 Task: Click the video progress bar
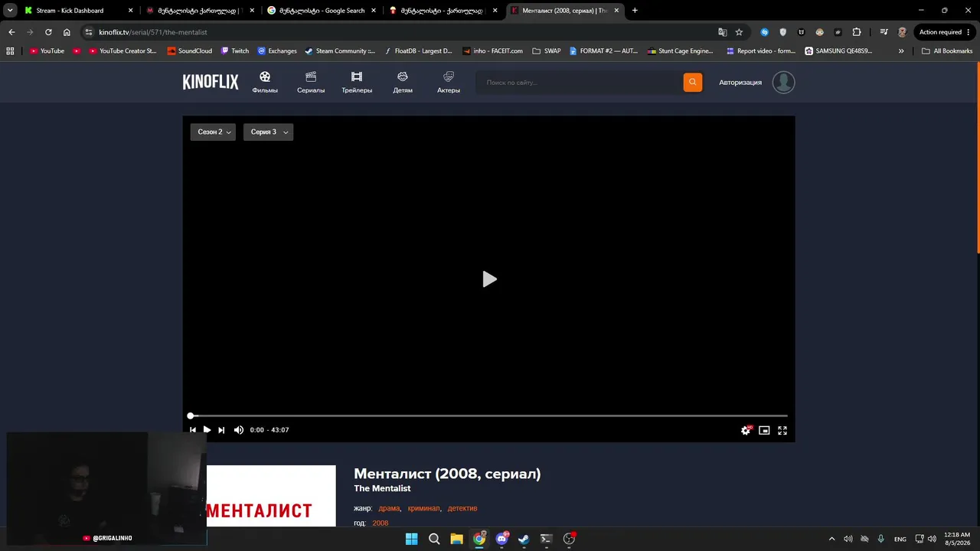click(488, 416)
